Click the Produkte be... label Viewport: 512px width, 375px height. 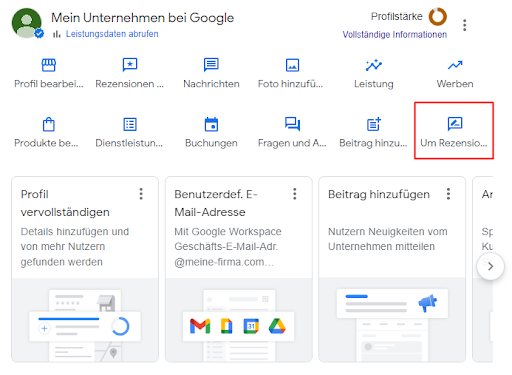[46, 143]
